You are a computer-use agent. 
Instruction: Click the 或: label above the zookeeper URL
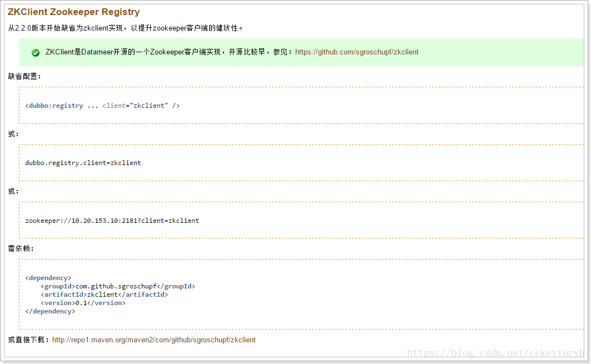click(x=13, y=191)
